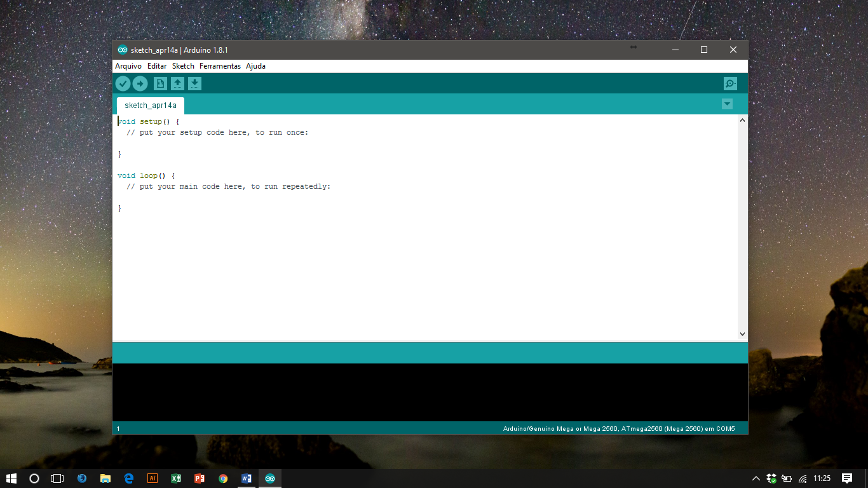Upload the sketch with the arrow button
Viewport: 868px width, 488px height.
[x=140, y=84]
